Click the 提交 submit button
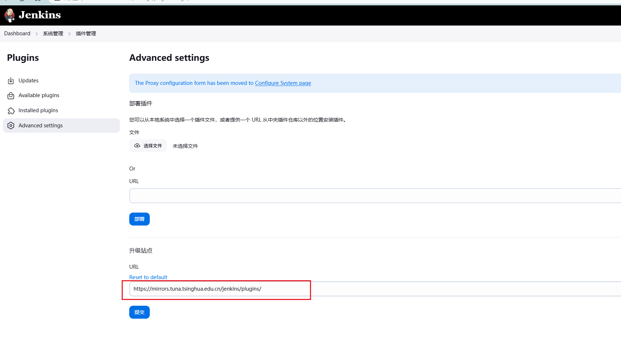621x364 pixels. (139, 312)
